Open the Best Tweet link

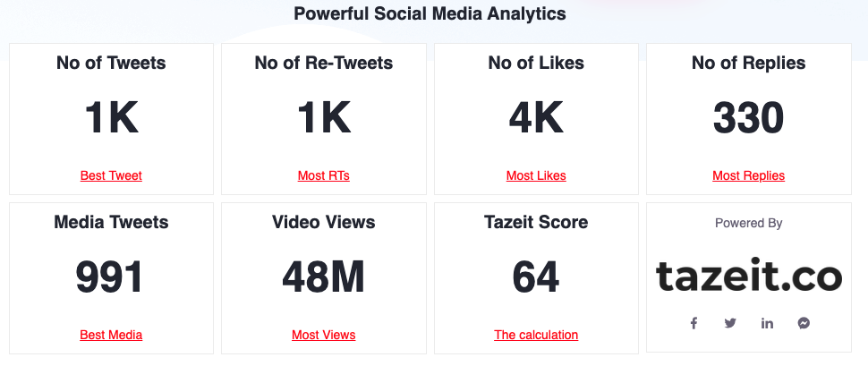[111, 175]
